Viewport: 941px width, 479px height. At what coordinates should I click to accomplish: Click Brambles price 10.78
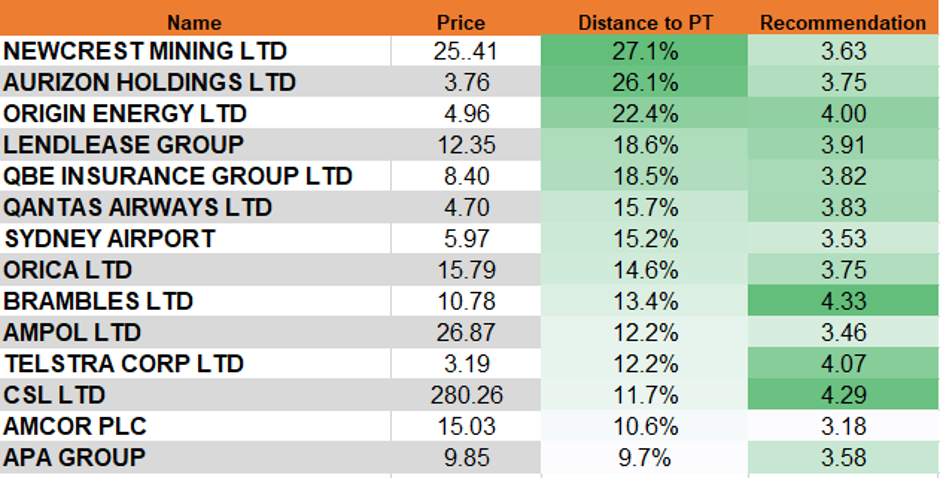click(x=466, y=300)
